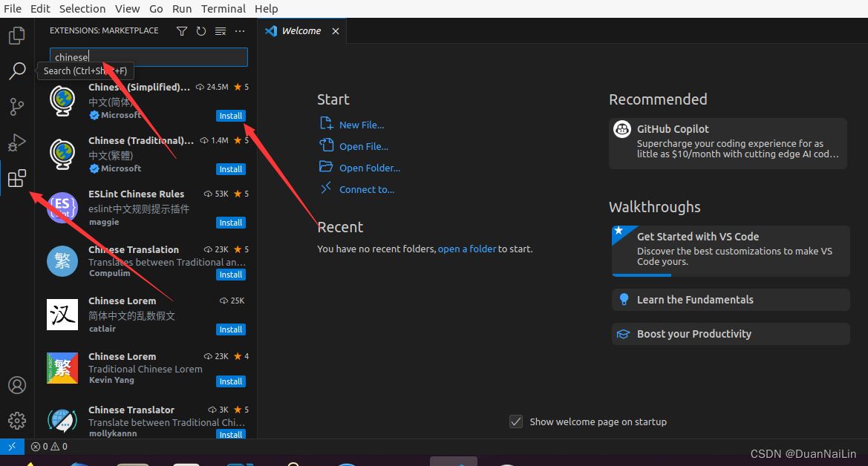Click Chinese (Simplified) globe extension icon
This screenshot has height=466, width=868.
(62, 100)
